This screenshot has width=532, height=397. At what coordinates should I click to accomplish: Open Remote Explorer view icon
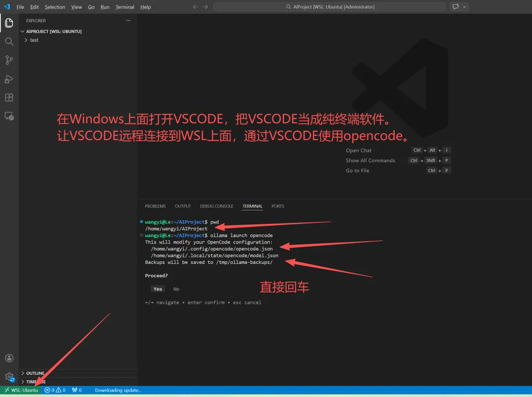[9, 116]
